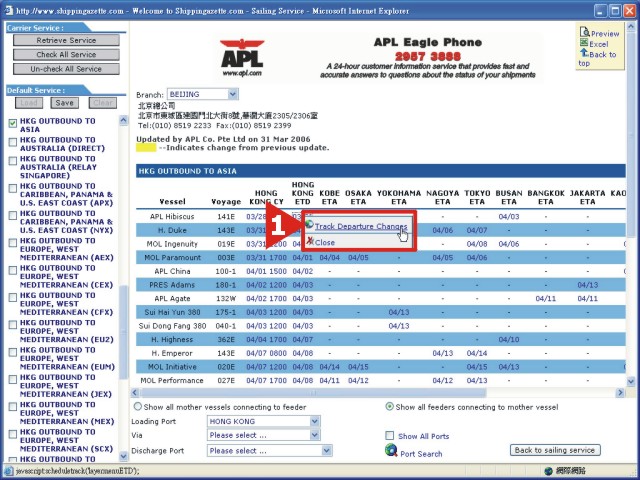Click the schedule table scroll right arrow
Viewport: 640px width, 480px height.
point(620,393)
